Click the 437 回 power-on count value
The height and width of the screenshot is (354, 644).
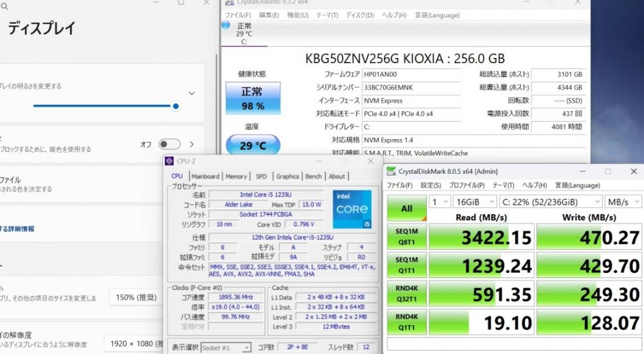click(x=558, y=114)
